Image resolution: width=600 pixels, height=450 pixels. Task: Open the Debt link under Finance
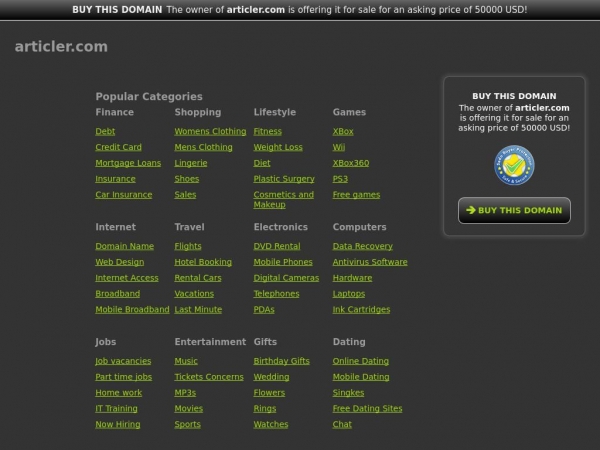[105, 131]
